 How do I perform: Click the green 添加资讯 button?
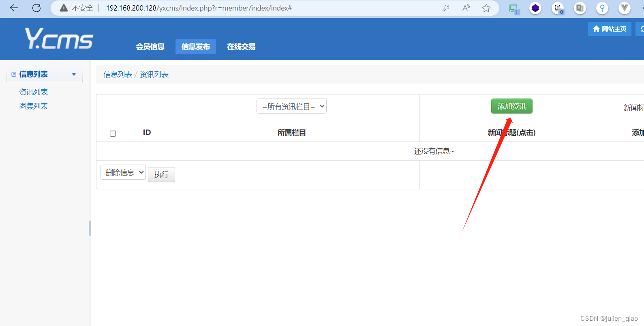[x=512, y=106]
